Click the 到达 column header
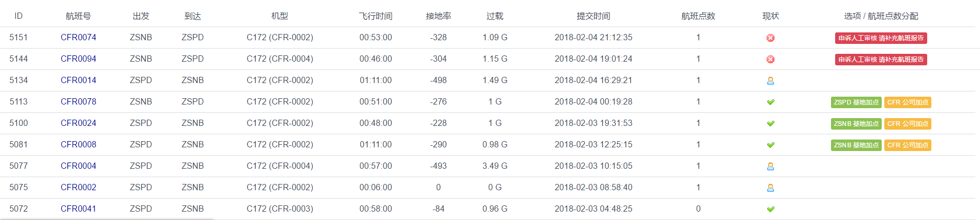 192,16
